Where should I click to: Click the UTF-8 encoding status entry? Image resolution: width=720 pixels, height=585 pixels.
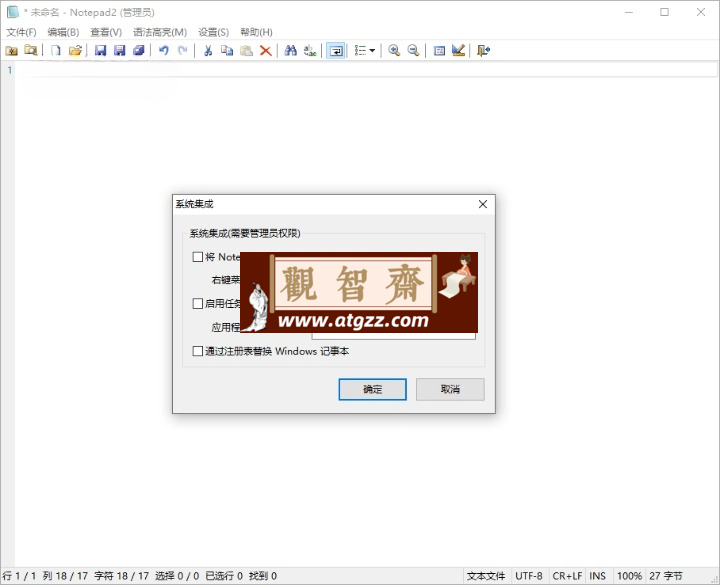529,576
